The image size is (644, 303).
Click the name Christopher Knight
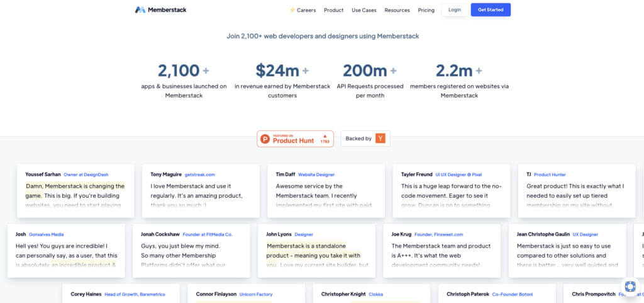pyautogui.click(x=343, y=294)
